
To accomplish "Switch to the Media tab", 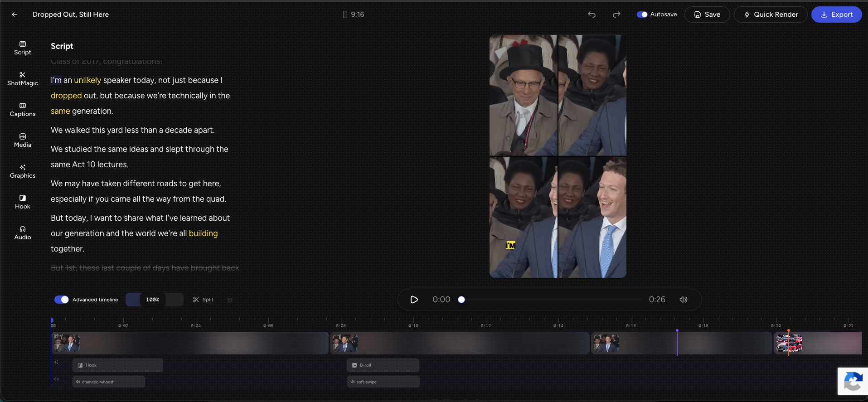I will [22, 140].
